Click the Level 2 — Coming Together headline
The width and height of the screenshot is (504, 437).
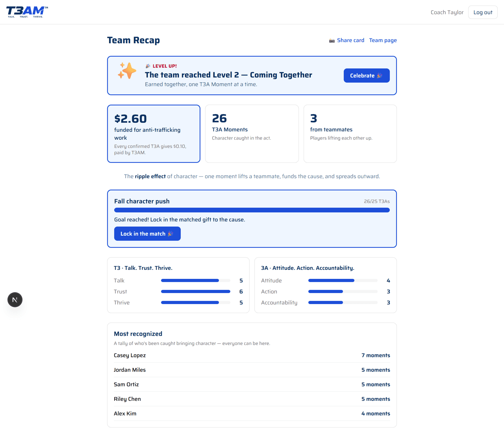(x=228, y=75)
